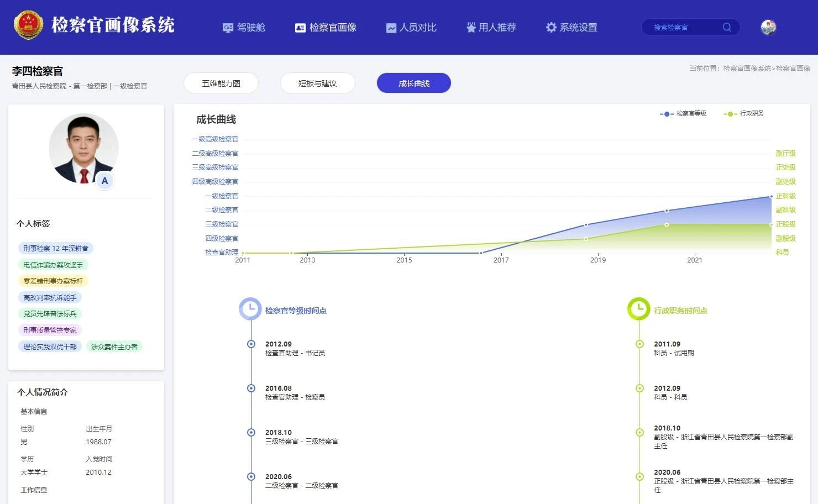
Task: Click 李四 profile photo
Action: tap(83, 148)
